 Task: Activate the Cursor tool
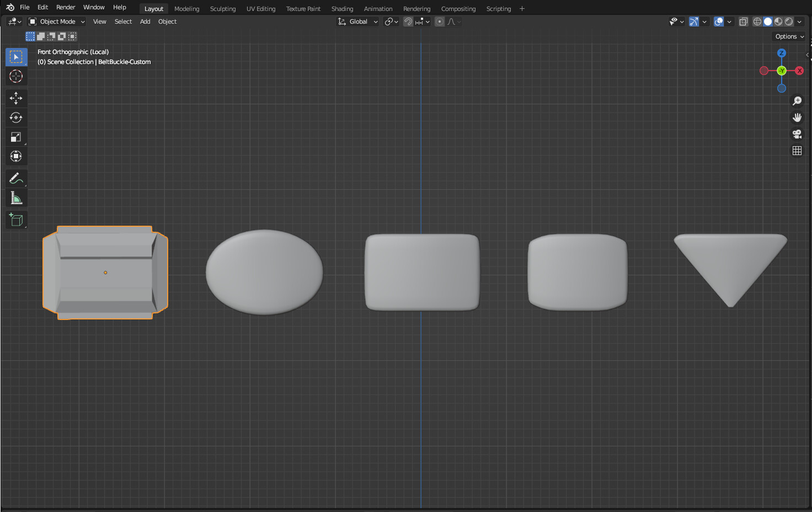pos(16,76)
